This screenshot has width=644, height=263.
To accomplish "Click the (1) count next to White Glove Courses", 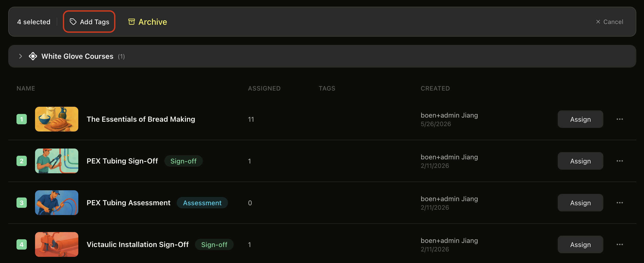I will pos(121,56).
